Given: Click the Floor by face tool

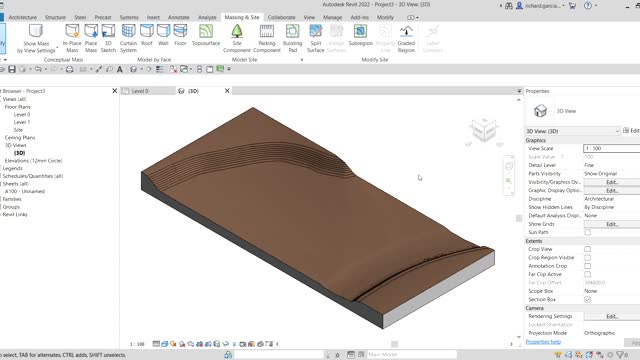Looking at the screenshot, I should point(180,35).
